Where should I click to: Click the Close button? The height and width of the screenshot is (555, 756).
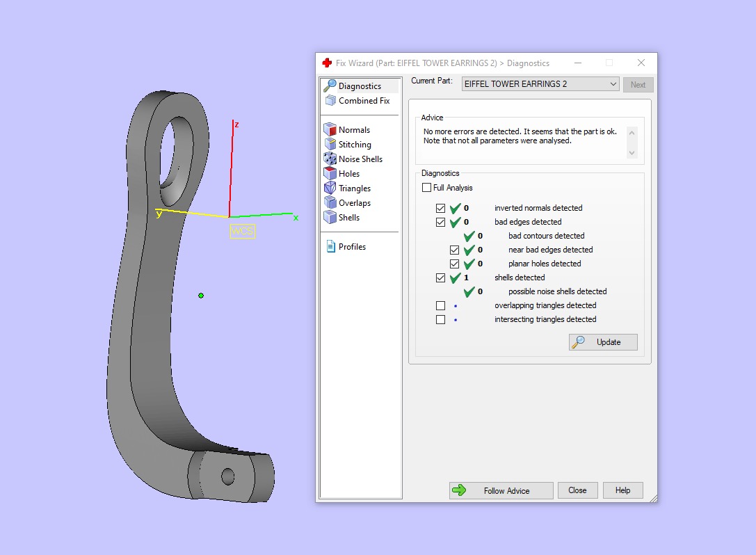pyautogui.click(x=578, y=490)
